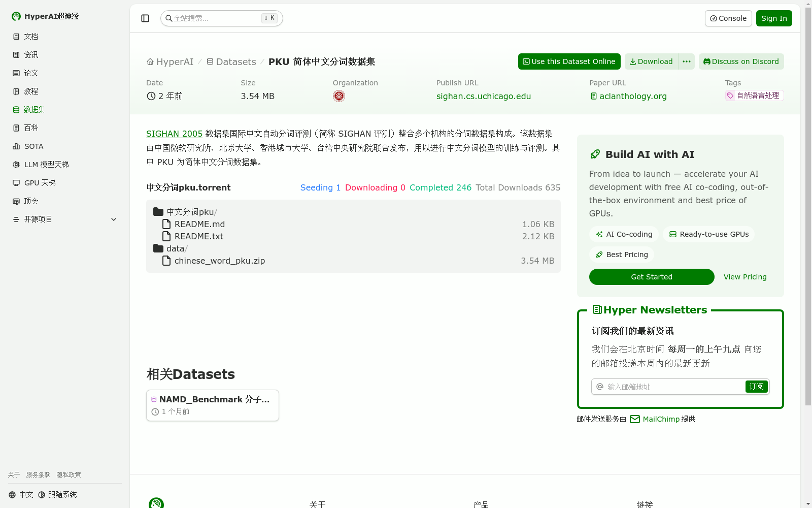Open 关于 footer link in sidebar
The image size is (812, 508).
click(14, 475)
